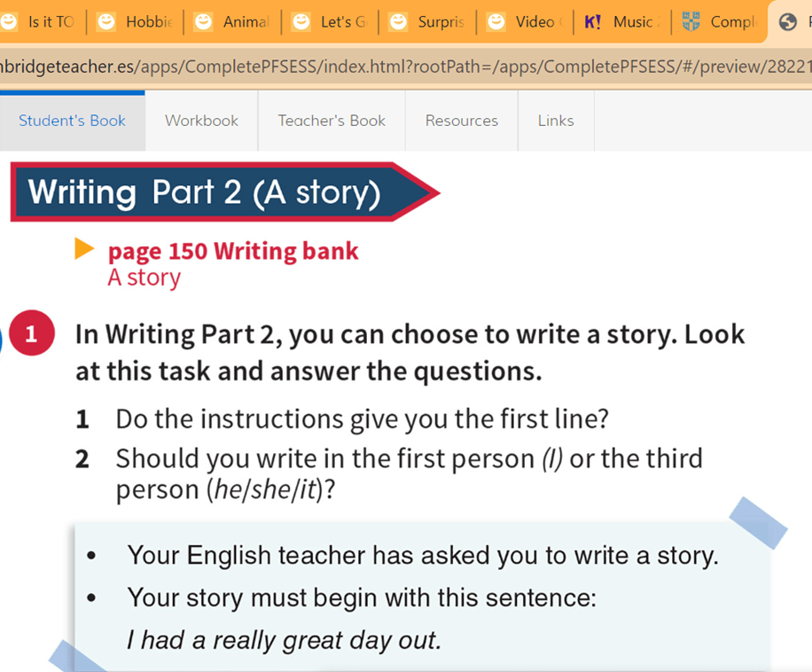Click the browser address bar URL
Screen dimensions: 812x672
click(399, 67)
